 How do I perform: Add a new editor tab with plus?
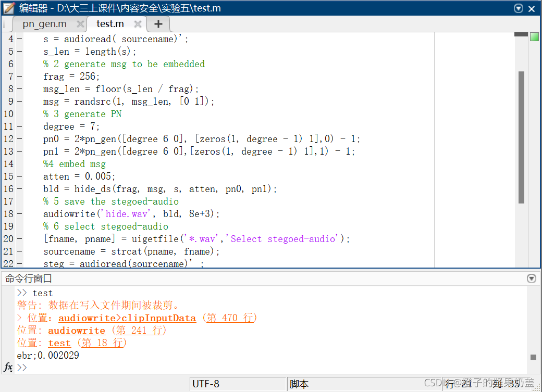(x=158, y=24)
